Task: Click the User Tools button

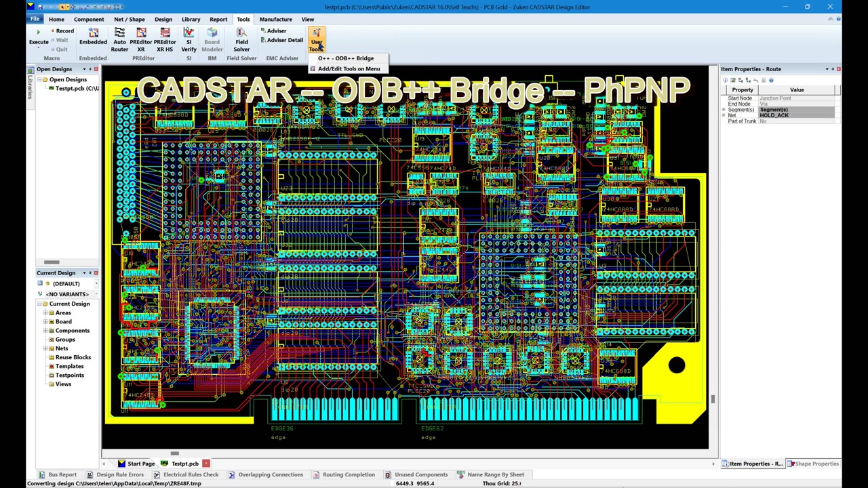Action: (316, 40)
